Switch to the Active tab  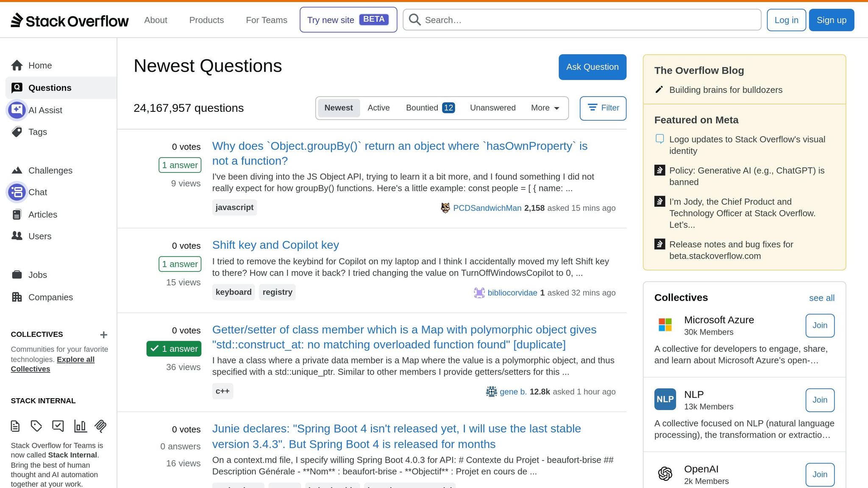378,108
